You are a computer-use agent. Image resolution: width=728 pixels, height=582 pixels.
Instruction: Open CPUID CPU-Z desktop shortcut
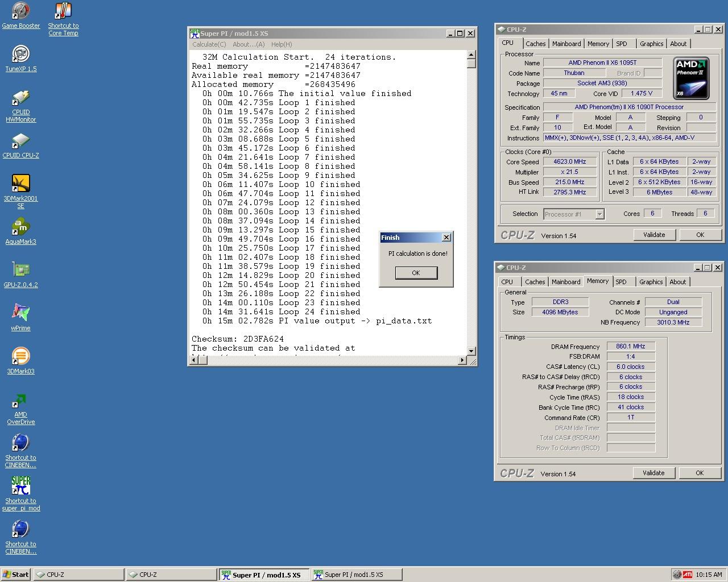[21, 145]
